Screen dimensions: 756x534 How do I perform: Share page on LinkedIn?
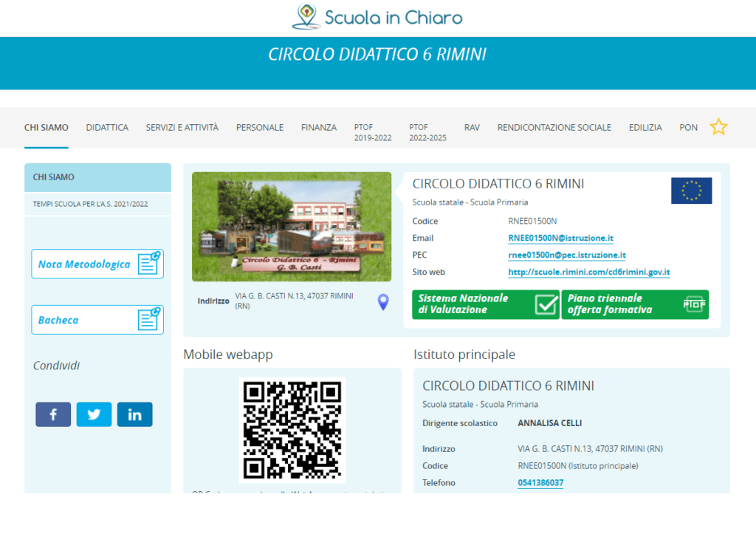134,414
